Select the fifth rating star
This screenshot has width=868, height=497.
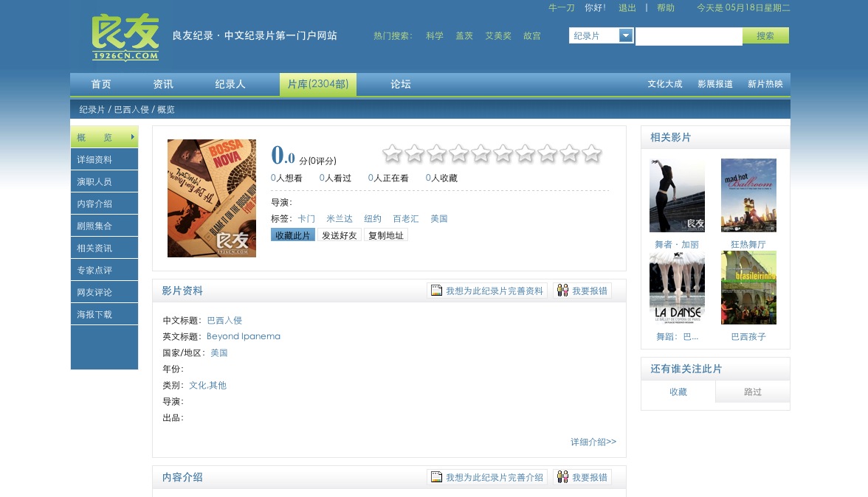pos(480,153)
